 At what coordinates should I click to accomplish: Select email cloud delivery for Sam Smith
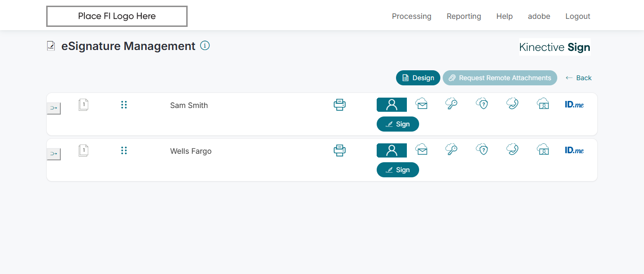[421, 104]
